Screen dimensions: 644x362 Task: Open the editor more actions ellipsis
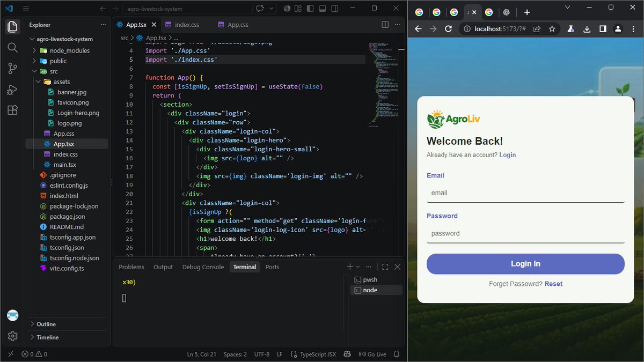[x=398, y=25]
